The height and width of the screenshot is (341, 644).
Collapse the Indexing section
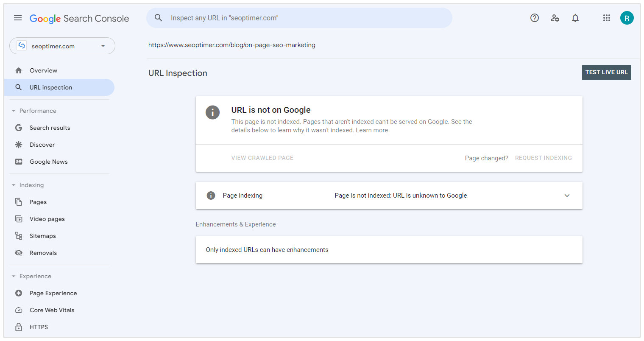coord(13,184)
